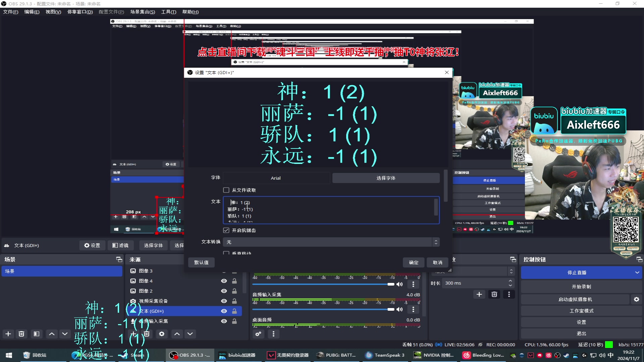Image resolution: width=644 pixels, height=362 pixels.
Task: Open virtual camera settings gear icon
Action: click(x=637, y=299)
